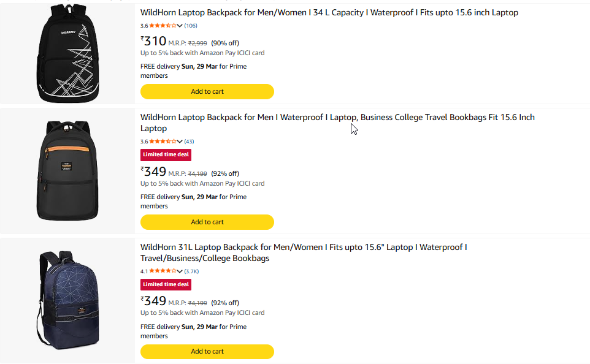Add the ₹310 WildHorn backpack to cart
Viewport: 590px width, 364px height.
[207, 91]
